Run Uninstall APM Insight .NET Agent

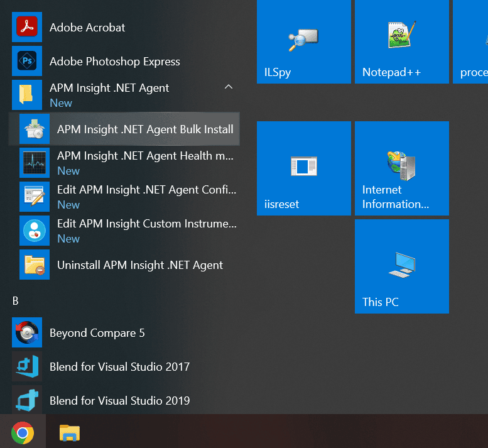click(139, 265)
